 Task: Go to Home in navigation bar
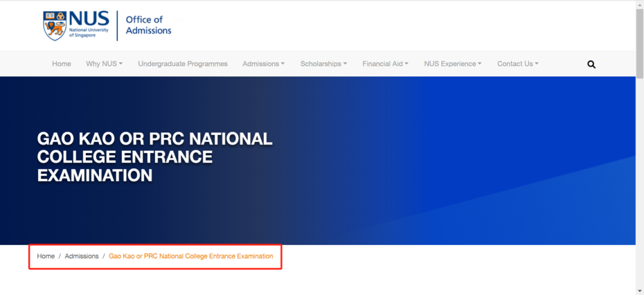[x=61, y=64]
